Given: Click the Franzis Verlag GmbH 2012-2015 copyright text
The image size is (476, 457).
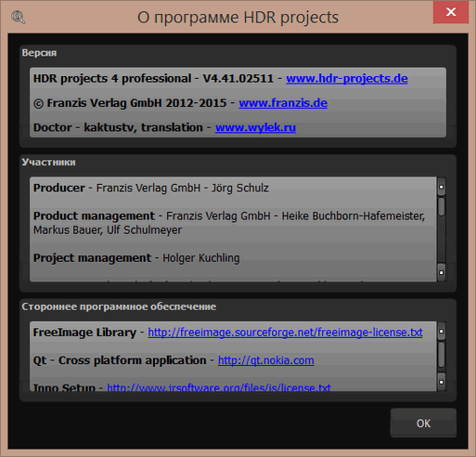Looking at the screenshot, I should tap(130, 103).
